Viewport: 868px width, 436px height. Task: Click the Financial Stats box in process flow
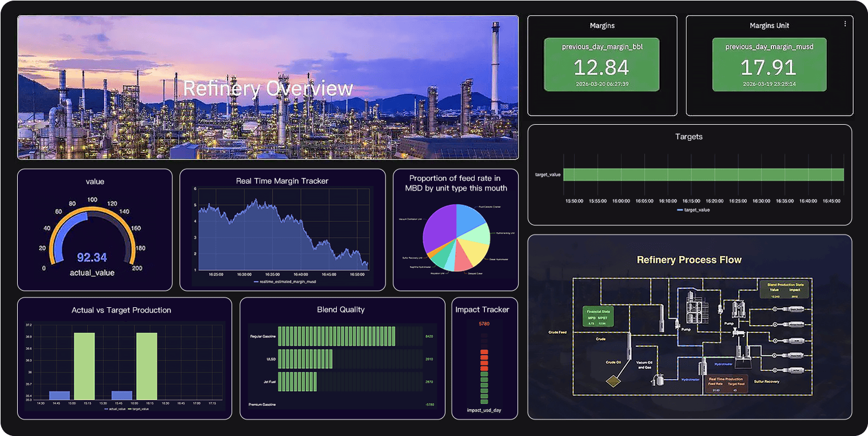click(x=598, y=317)
